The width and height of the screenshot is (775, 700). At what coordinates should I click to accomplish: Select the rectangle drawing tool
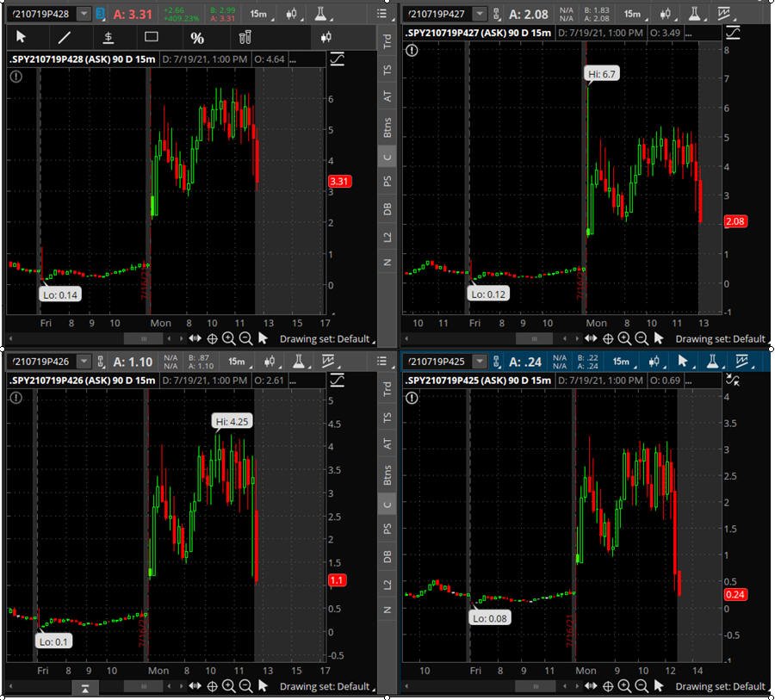click(x=152, y=36)
